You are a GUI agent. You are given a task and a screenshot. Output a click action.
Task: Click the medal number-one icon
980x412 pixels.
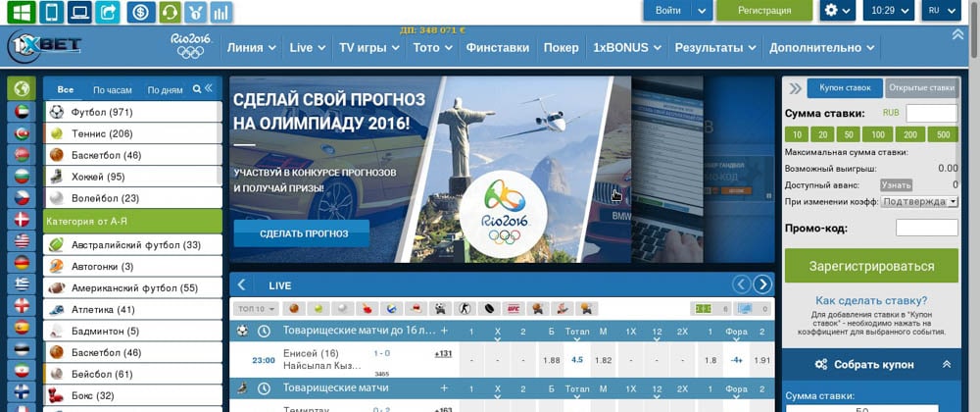(196, 12)
